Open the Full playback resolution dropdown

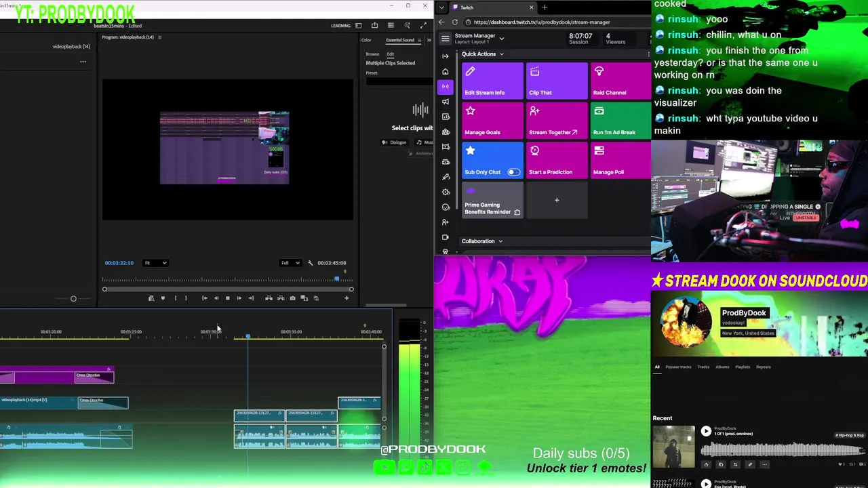[x=290, y=263]
